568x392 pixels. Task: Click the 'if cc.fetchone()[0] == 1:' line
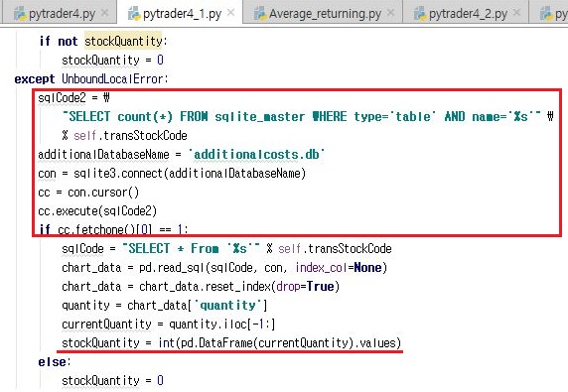[114, 229]
